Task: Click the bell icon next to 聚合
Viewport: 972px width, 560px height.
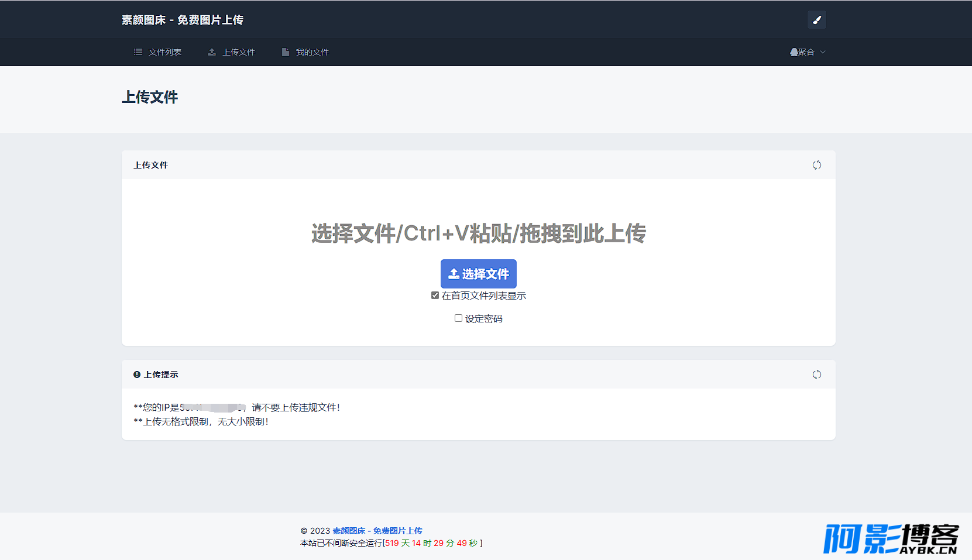Action: click(x=794, y=52)
